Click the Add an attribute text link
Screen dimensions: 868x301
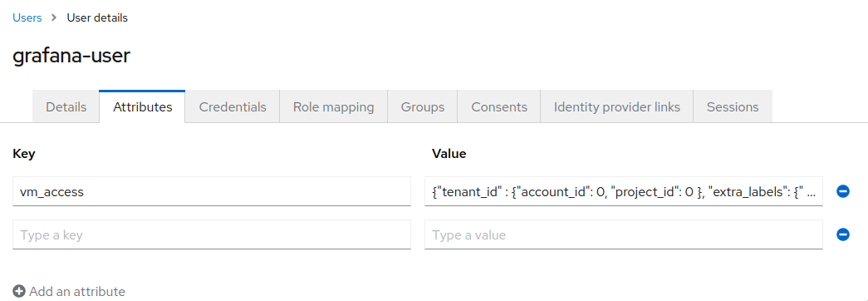tap(77, 291)
